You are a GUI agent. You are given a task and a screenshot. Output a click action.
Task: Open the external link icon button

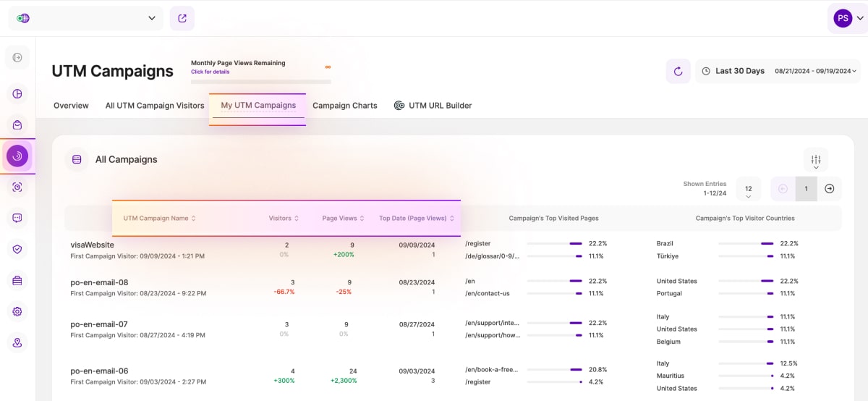point(182,18)
